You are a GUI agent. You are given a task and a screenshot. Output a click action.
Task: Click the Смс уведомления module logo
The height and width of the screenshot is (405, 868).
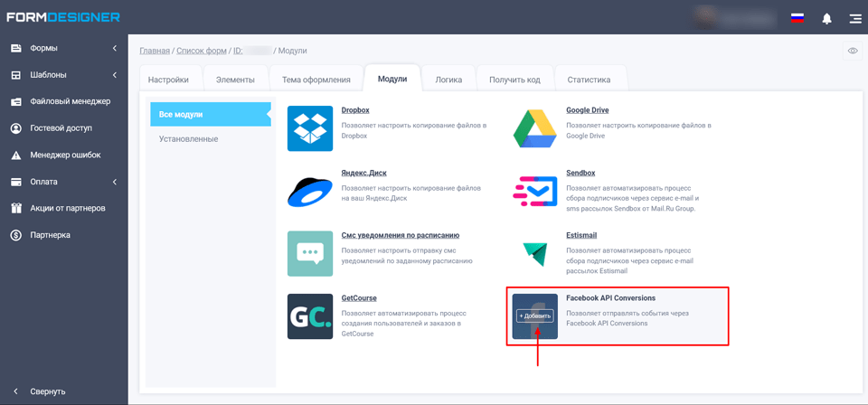pyautogui.click(x=310, y=253)
